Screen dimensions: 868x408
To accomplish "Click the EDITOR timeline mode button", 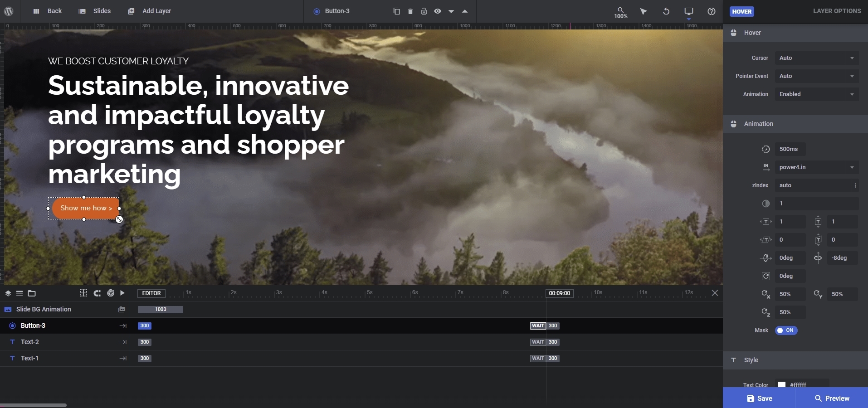I will click(151, 293).
